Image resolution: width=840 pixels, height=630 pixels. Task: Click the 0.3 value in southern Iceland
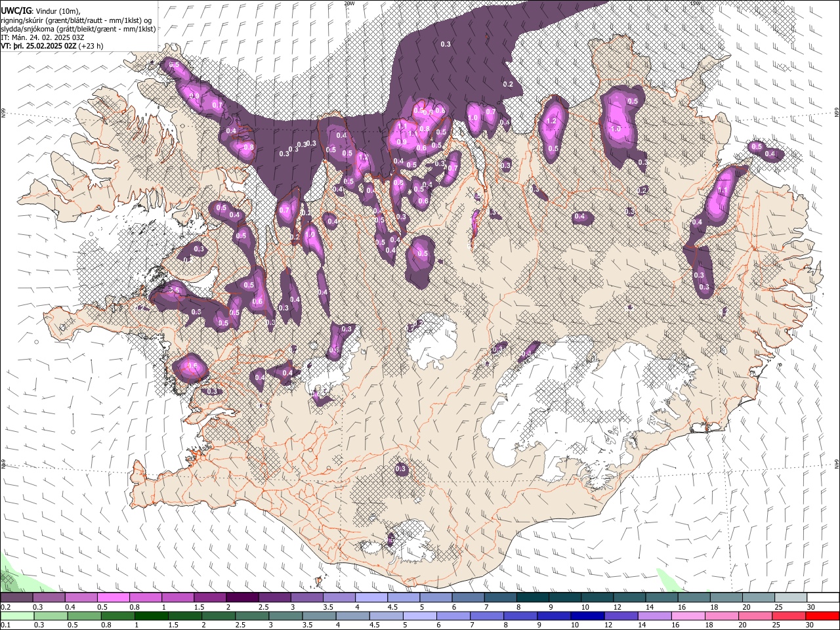pos(401,469)
